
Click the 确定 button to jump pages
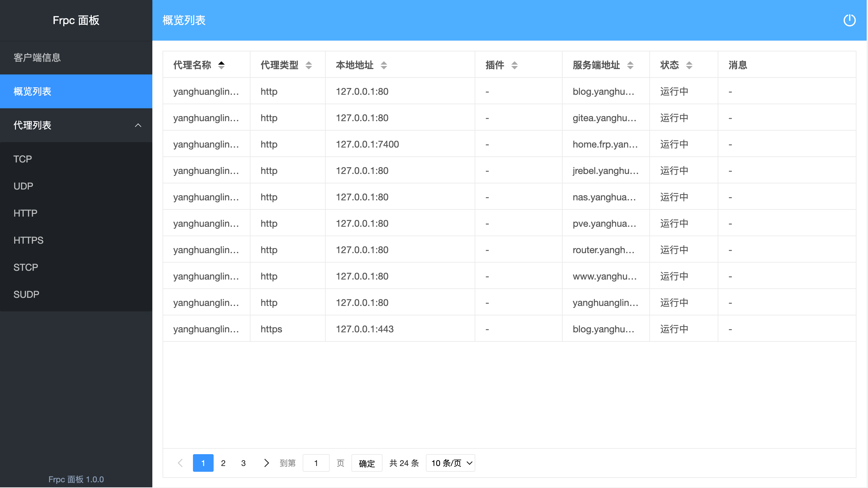[367, 463]
